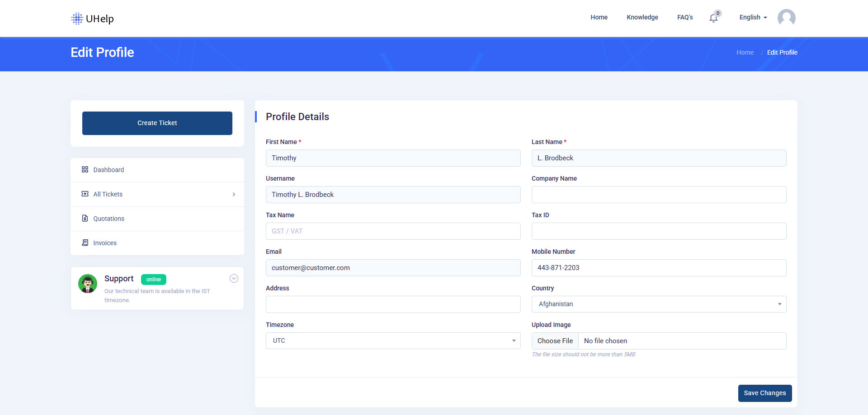Screen dimensions: 868x415
Task: Open the user avatar menu
Action: [x=786, y=18]
